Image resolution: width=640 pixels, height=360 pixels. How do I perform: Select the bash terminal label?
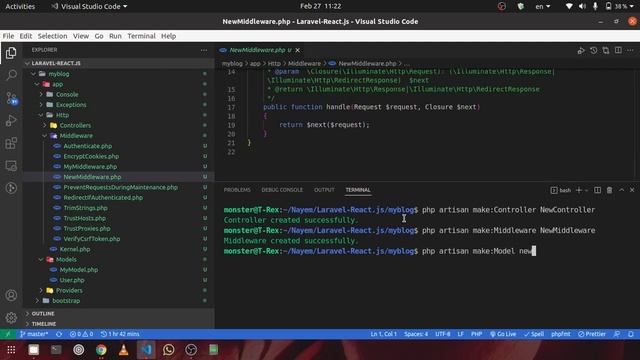pos(561,190)
